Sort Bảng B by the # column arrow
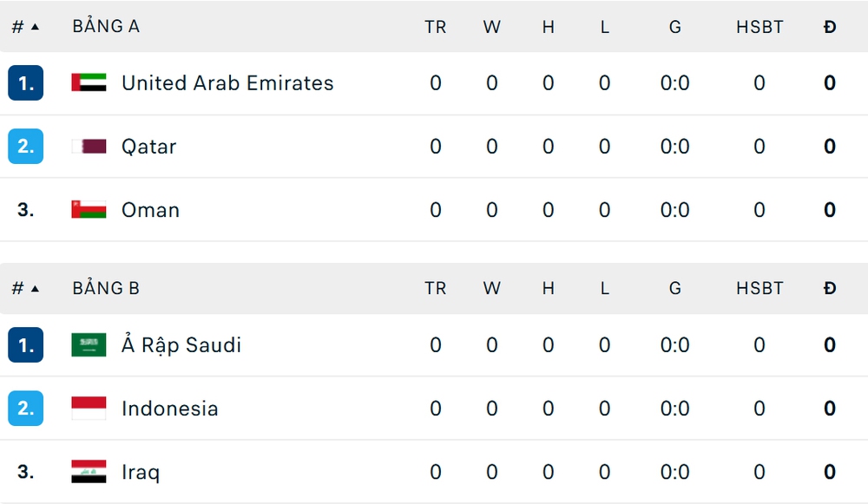The width and height of the screenshot is (868, 504). click(35, 289)
